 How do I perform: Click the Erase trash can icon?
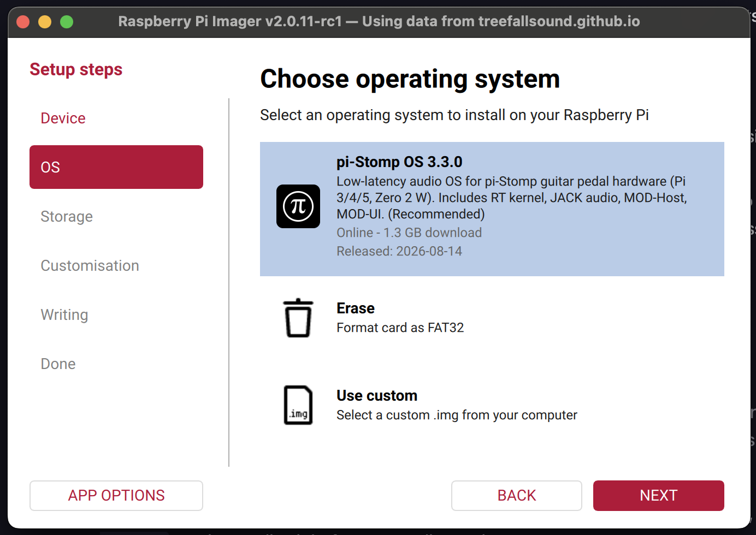click(x=298, y=318)
